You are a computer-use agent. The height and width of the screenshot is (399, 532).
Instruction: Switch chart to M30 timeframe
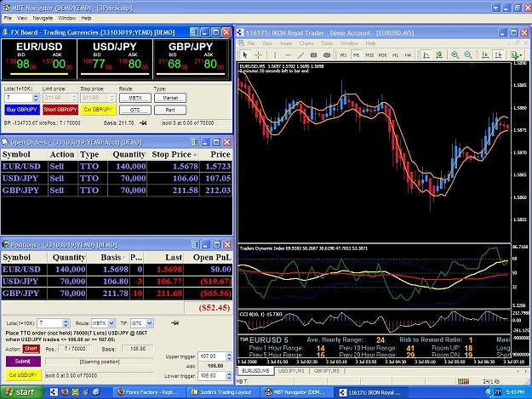[x=382, y=55]
